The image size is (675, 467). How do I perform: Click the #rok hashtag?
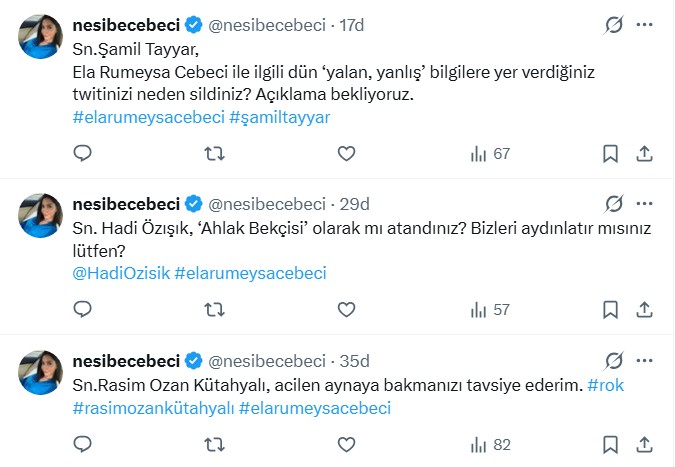pyautogui.click(x=607, y=385)
